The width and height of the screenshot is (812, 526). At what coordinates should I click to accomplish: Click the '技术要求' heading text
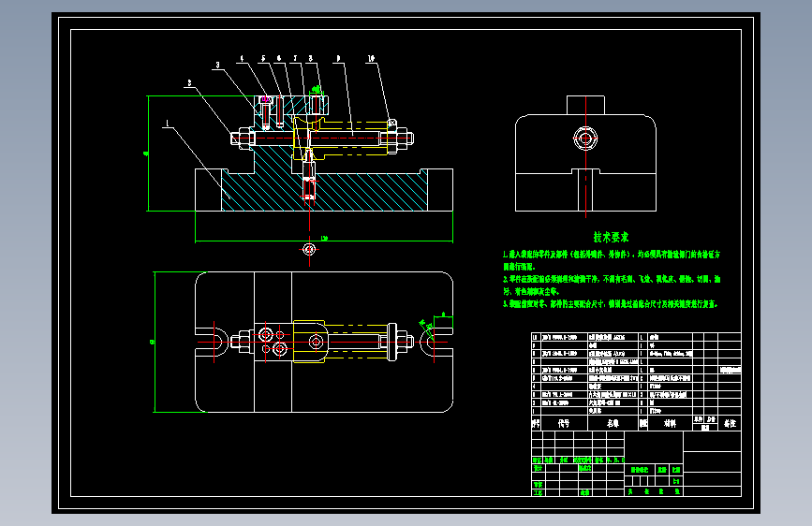[x=611, y=237]
